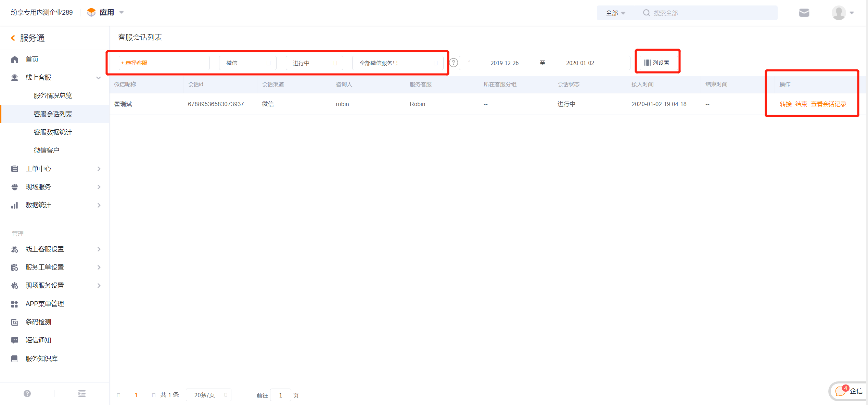Click the 会话id value 67889536583073937
868x405 pixels.
pos(216,104)
